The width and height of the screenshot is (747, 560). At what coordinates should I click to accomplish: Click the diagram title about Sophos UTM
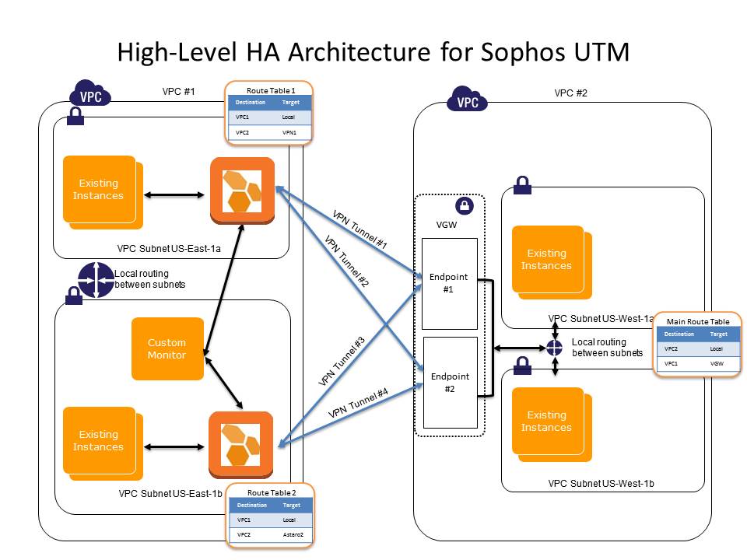pos(373,52)
